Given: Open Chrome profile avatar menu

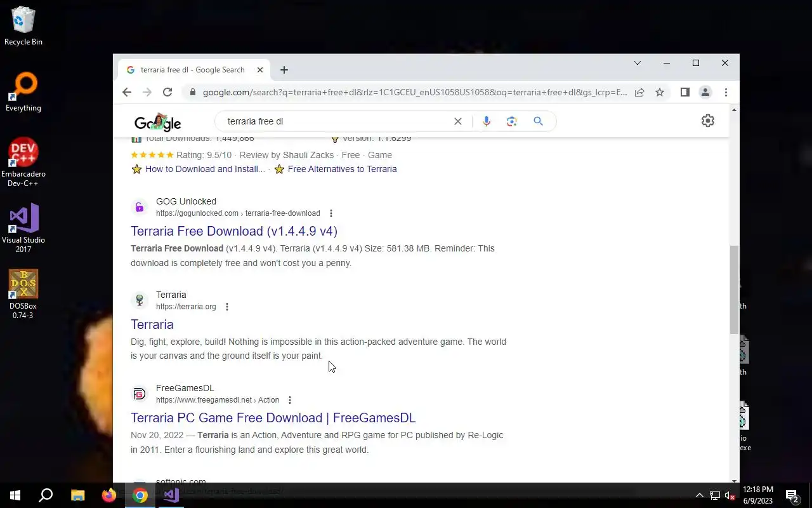Looking at the screenshot, I should (x=705, y=92).
